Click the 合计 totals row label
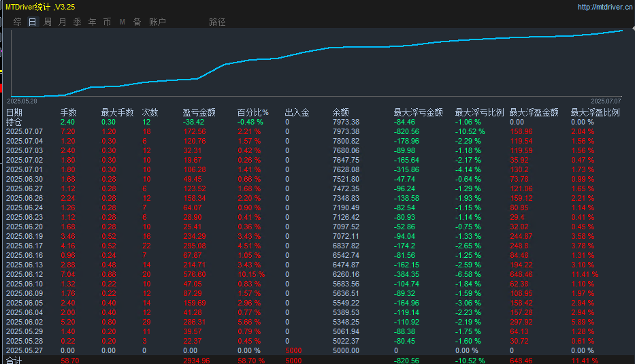The image size is (635, 364). click(x=14, y=361)
